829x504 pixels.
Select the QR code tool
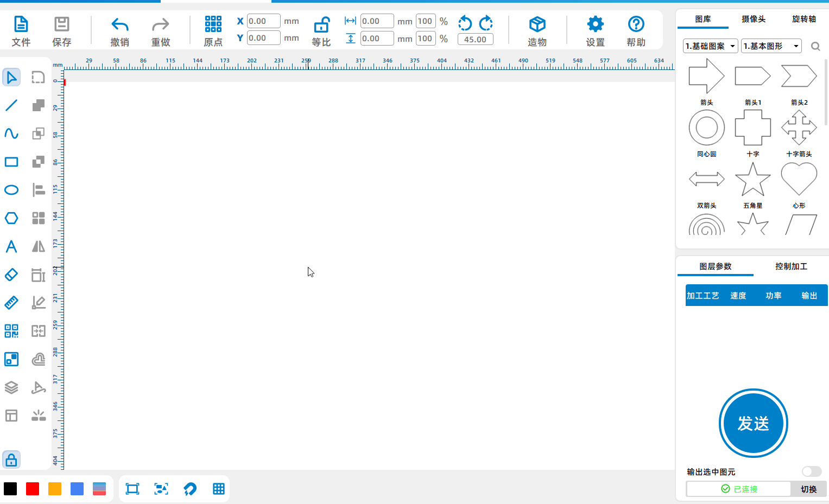(11, 331)
